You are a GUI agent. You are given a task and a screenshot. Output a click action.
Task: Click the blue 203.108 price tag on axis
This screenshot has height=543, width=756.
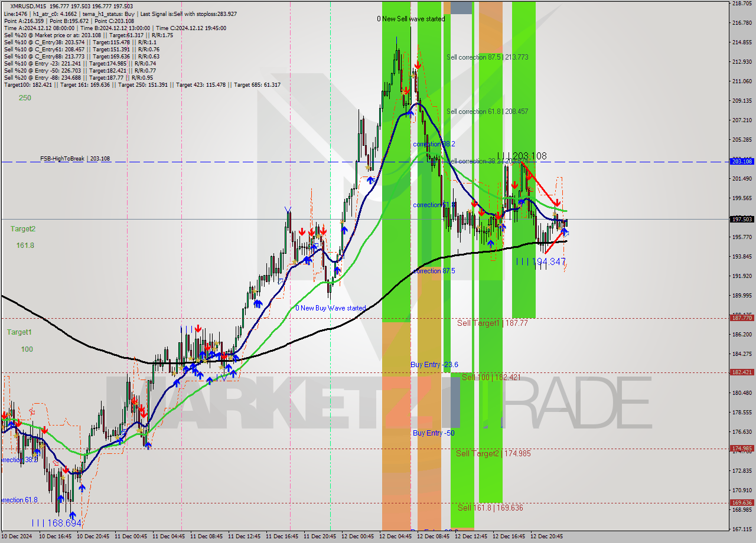tap(742, 161)
